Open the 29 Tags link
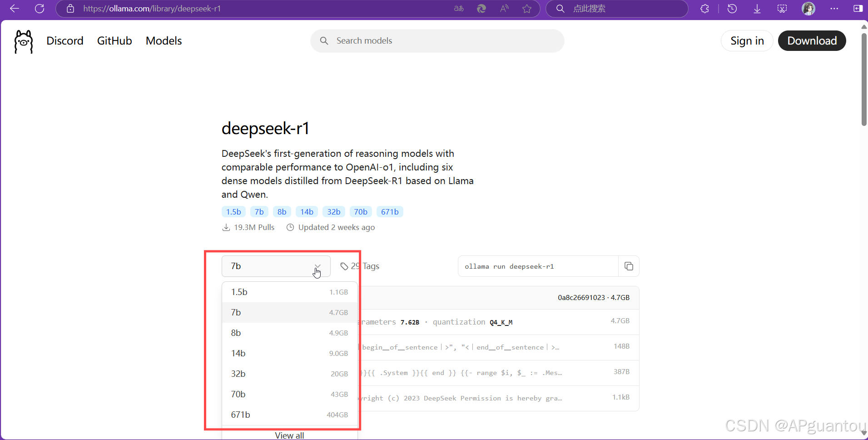 [360, 266]
